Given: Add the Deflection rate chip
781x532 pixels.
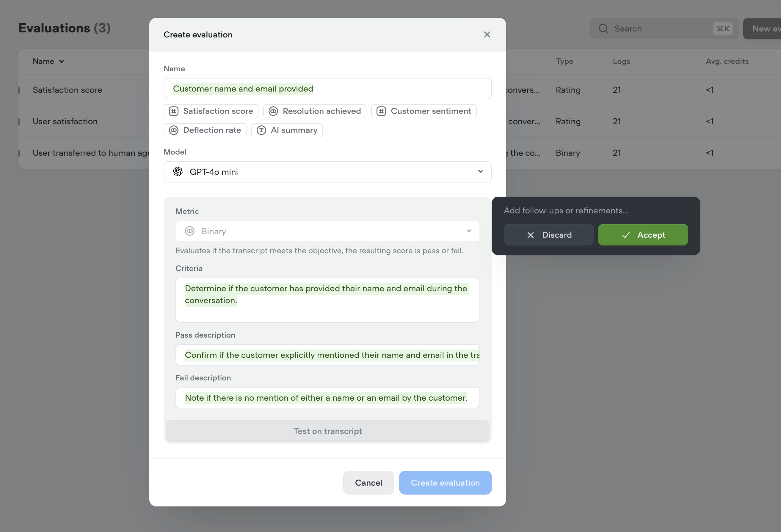Looking at the screenshot, I should pyautogui.click(x=205, y=130).
